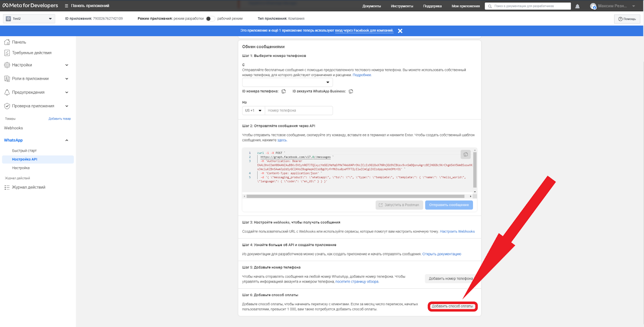The width and height of the screenshot is (644, 327).
Task: Open Инструменты in the top navigation
Action: point(402,6)
